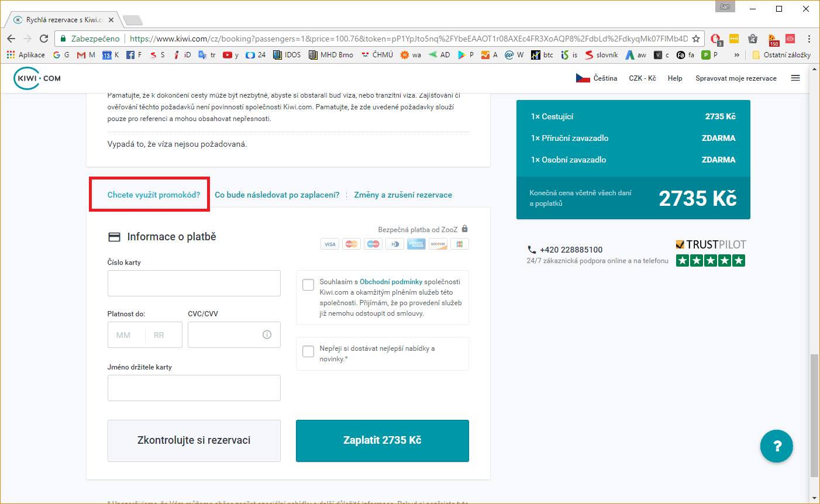The image size is (820, 504).
Task: Click the CVC/CVV info icon
Action: 267,334
